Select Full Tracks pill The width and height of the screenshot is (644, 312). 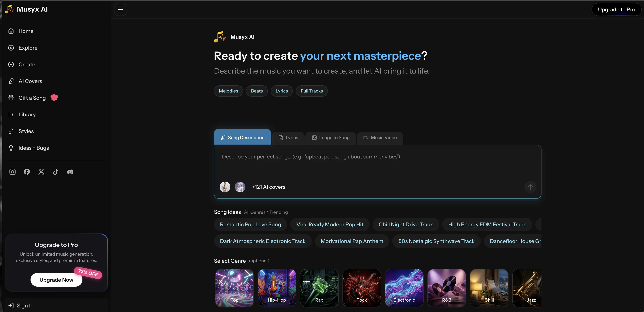click(312, 91)
